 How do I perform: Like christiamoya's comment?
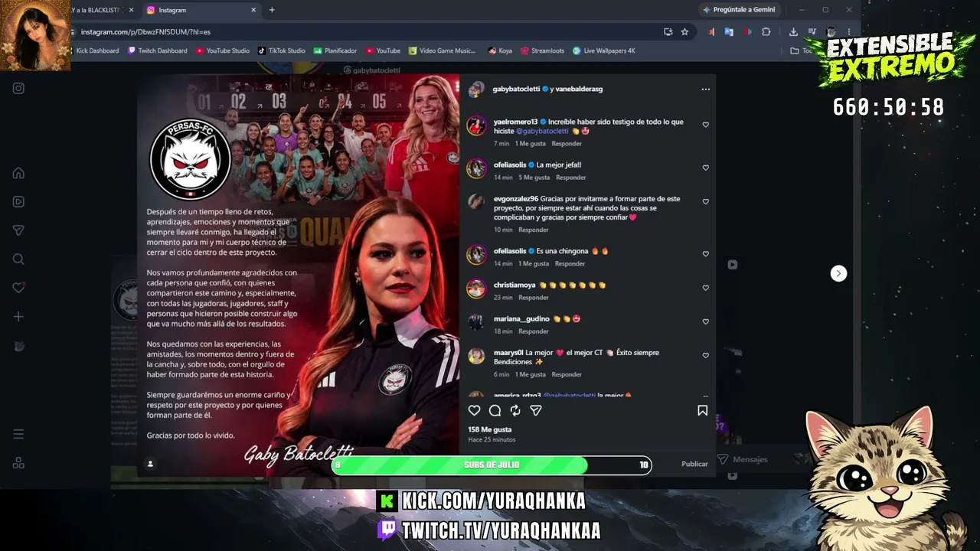(706, 288)
